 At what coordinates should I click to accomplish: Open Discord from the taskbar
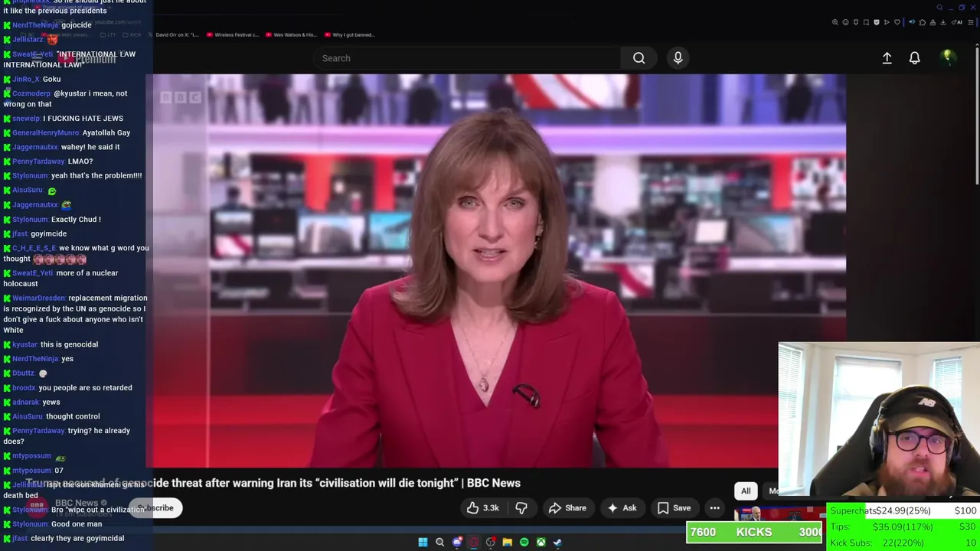pyautogui.click(x=457, y=542)
